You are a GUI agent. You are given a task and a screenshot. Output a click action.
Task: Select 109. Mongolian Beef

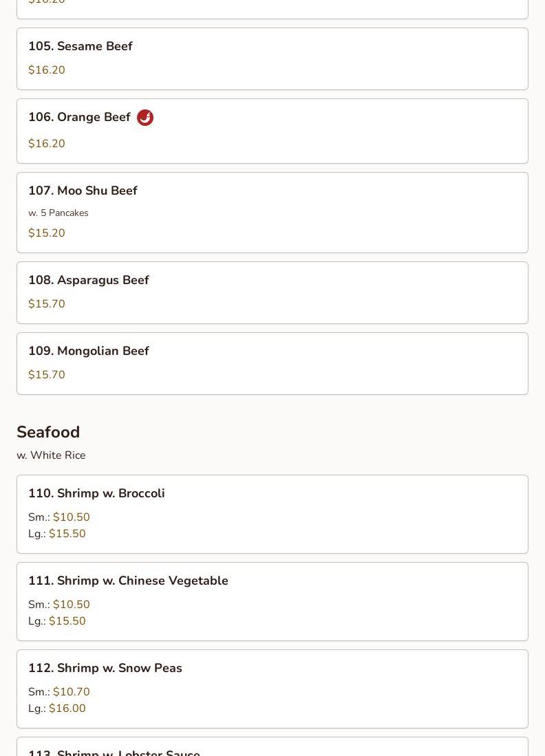(x=89, y=352)
